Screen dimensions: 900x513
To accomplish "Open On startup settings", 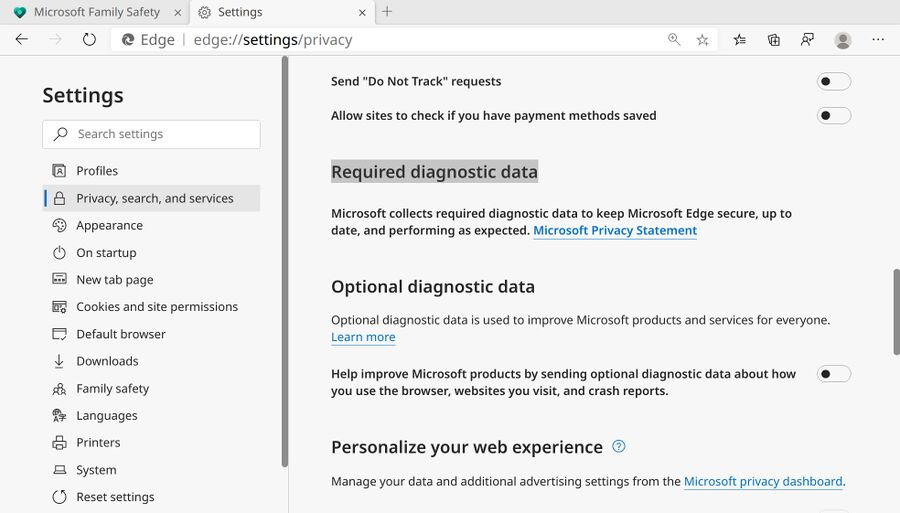I will (152, 252).
